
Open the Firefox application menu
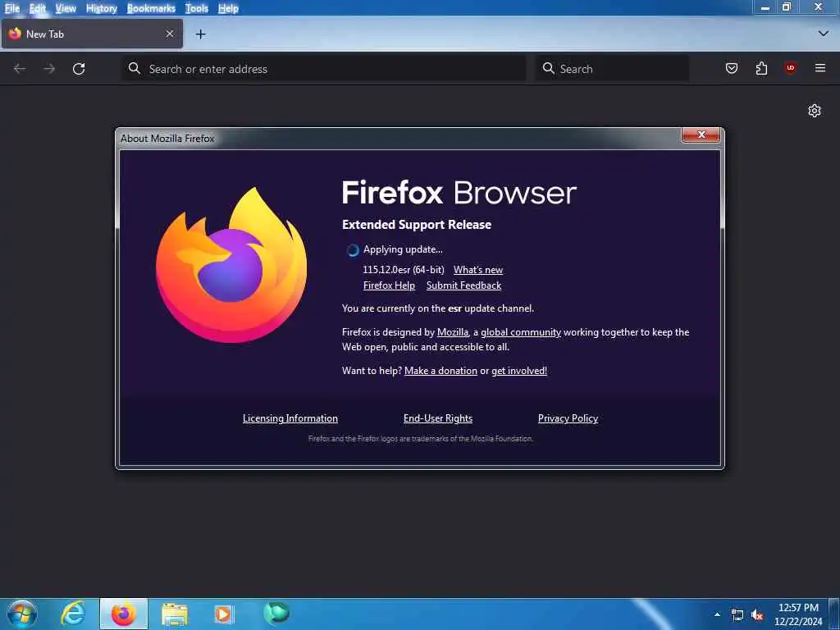pos(820,68)
